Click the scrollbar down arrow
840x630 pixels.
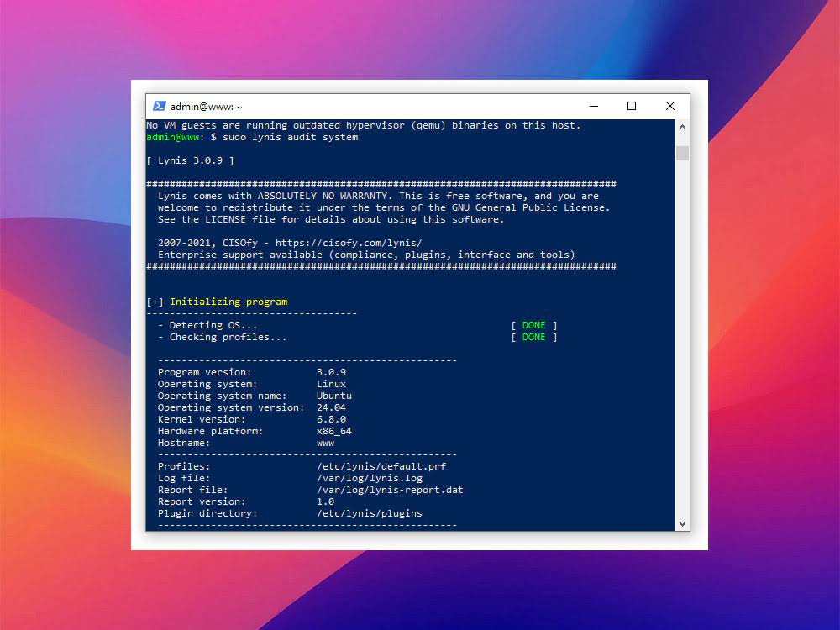coord(682,524)
